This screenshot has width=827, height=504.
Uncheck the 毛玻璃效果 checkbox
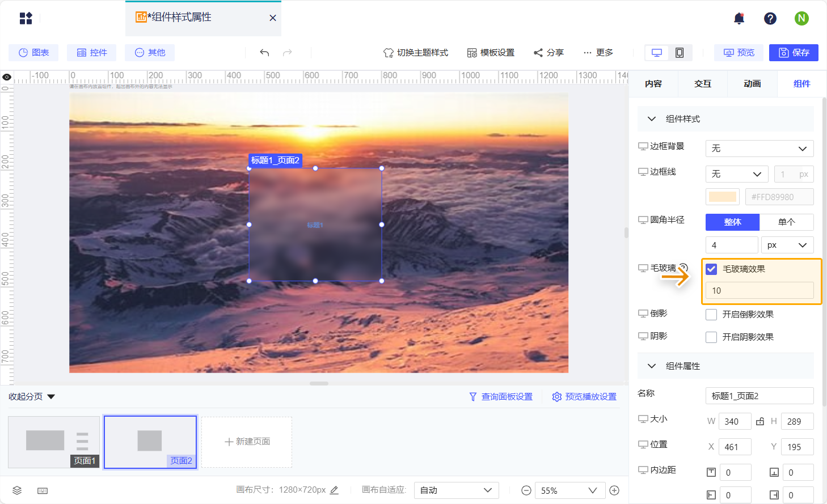[711, 269]
